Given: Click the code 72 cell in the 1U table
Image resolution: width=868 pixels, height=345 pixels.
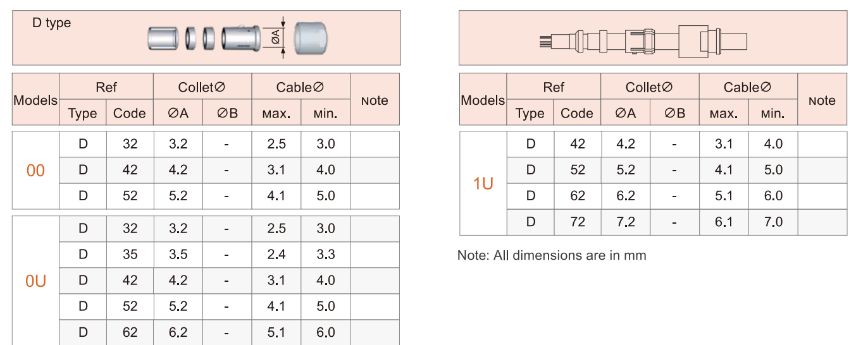Looking at the screenshot, I should point(577,222).
